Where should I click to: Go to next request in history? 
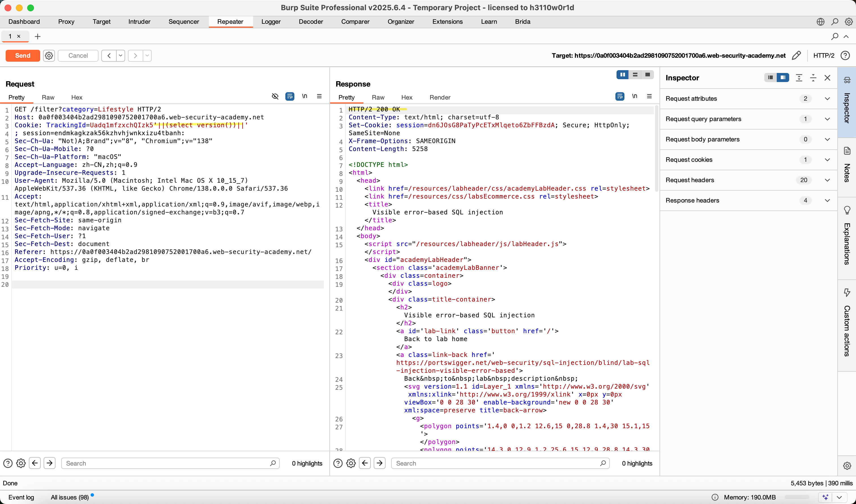tap(135, 55)
